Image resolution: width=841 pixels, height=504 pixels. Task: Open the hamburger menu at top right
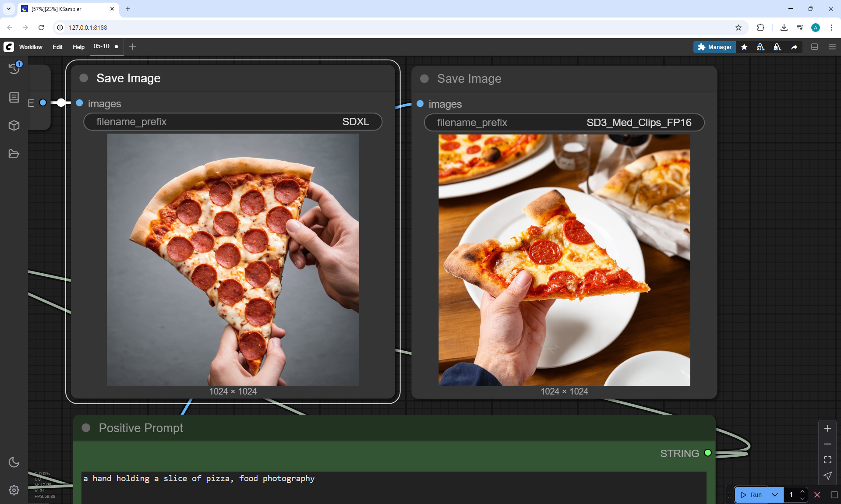tap(832, 47)
